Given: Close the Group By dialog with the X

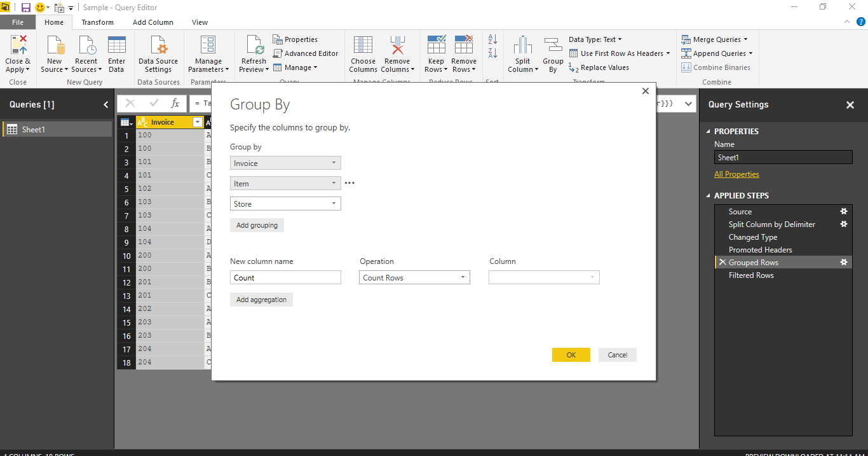Looking at the screenshot, I should (646, 92).
